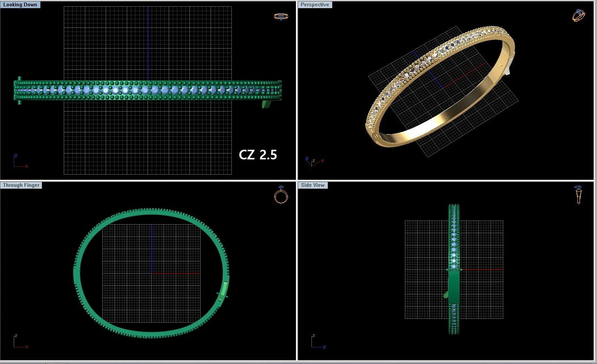Viewport: 597px width, 364px height.
Task: Select the light green clasp in Through Finger view
Action: tap(224, 290)
